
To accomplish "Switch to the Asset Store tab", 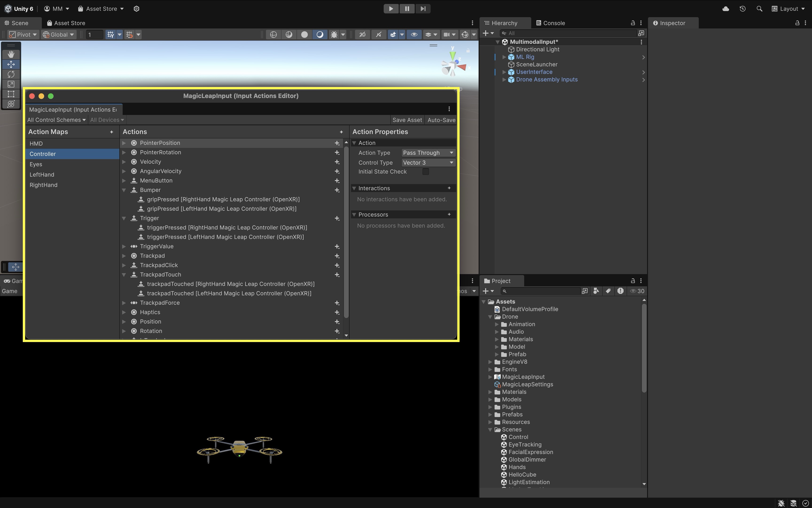I will coord(66,23).
